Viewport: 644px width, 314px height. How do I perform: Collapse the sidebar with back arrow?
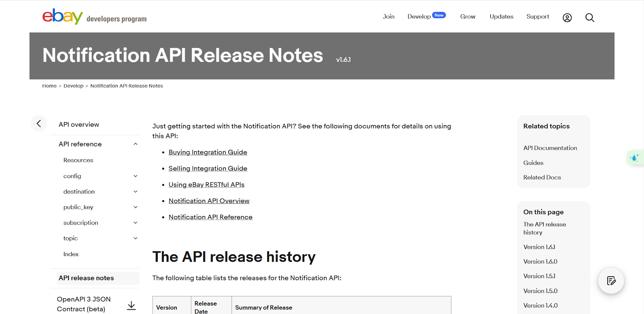tap(39, 123)
